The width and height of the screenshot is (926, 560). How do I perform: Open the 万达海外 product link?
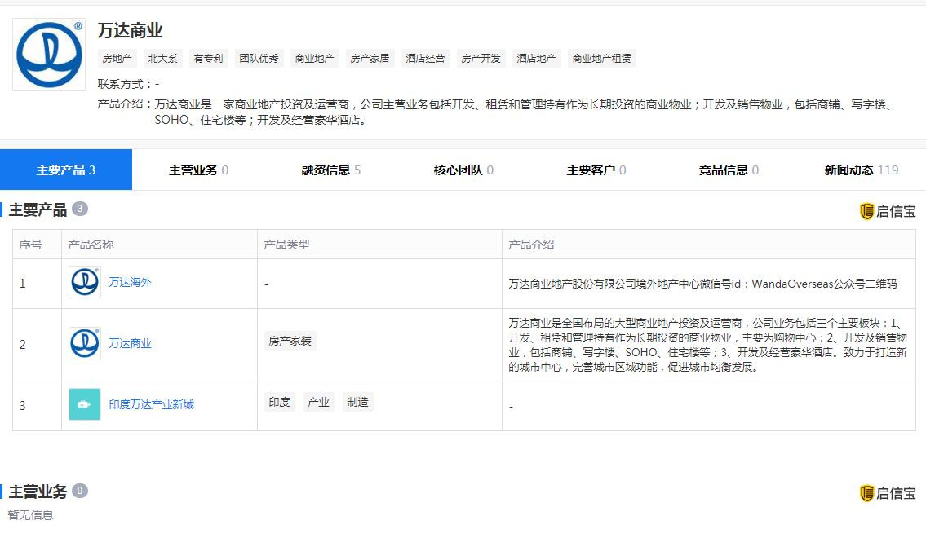tap(130, 282)
